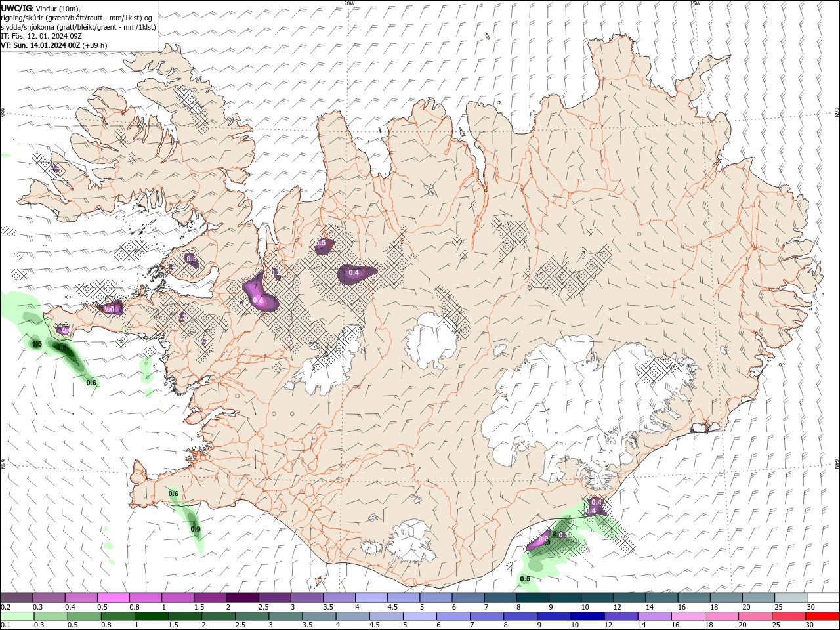Pick the pink 18 rain scale swatch
This screenshot has width=840, height=630.
(722, 616)
